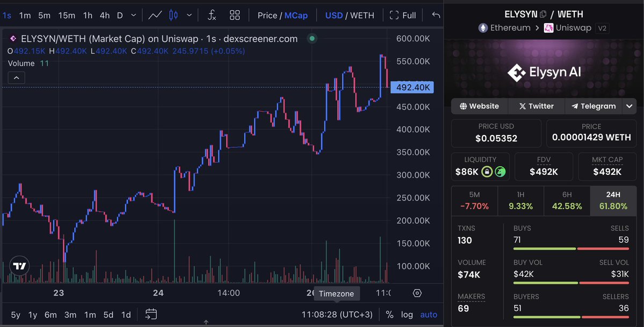Toggle chart to MCap view
644x327 pixels.
(296, 15)
